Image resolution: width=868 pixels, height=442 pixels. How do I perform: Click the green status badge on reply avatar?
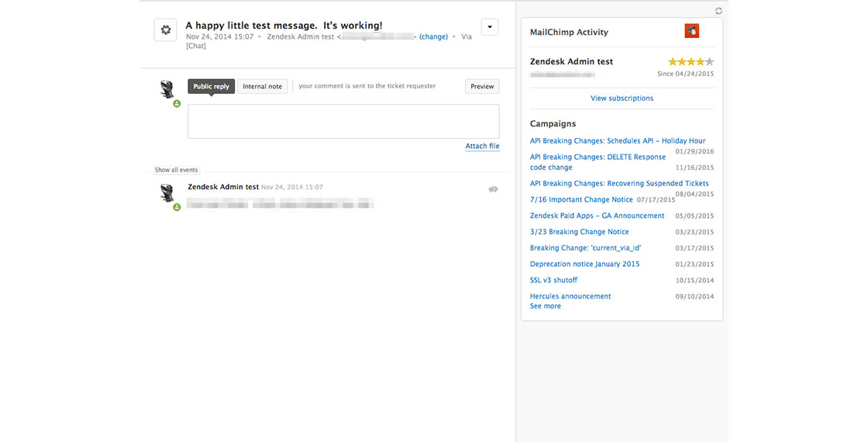click(x=177, y=104)
